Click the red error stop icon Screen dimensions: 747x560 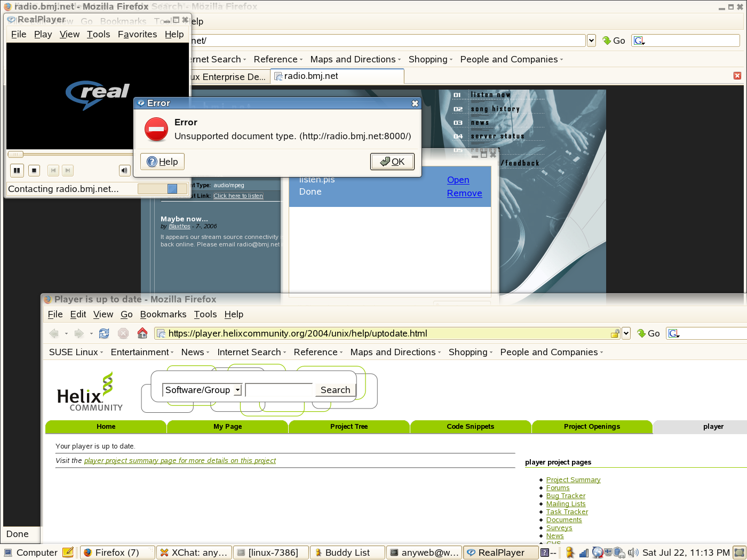pos(156,129)
